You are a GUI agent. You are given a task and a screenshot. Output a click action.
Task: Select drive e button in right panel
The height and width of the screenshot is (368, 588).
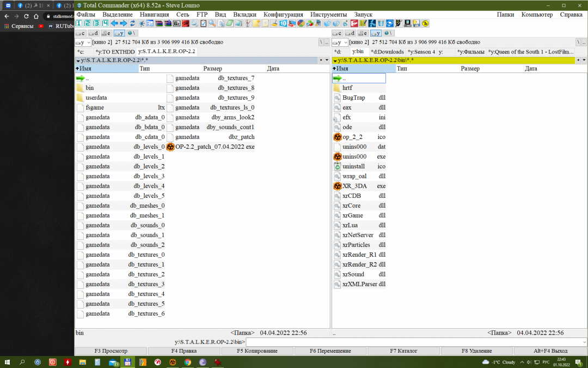363,33
